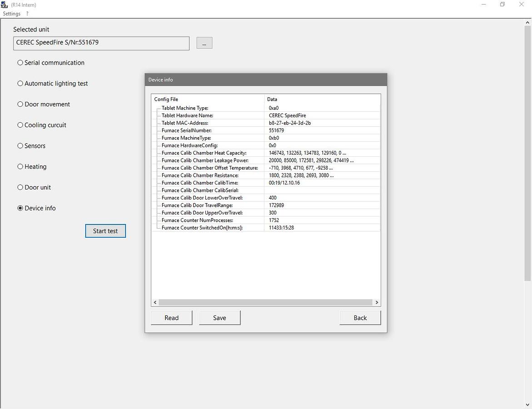Viewport: 532px width, 409px height.
Task: Choose the Sensors radio button
Action: (20, 146)
